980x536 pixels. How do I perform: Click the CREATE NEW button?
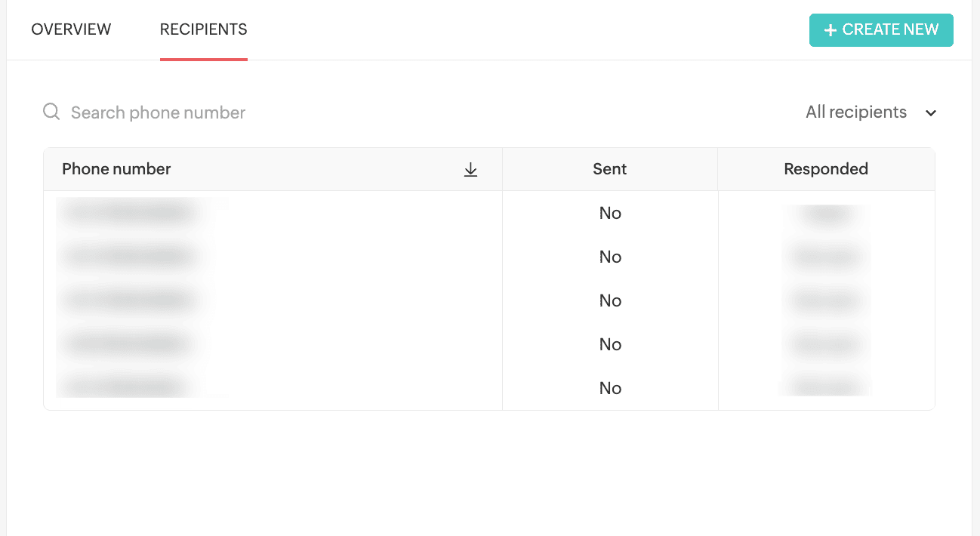point(881,30)
